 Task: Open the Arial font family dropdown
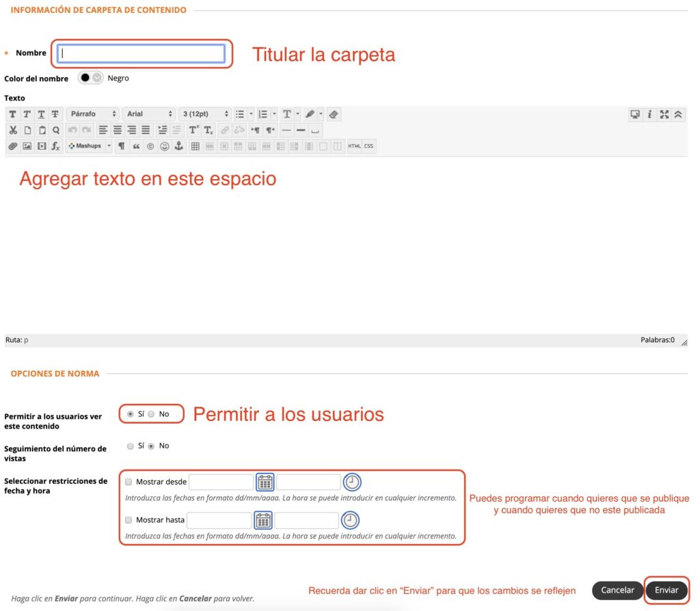(x=149, y=114)
